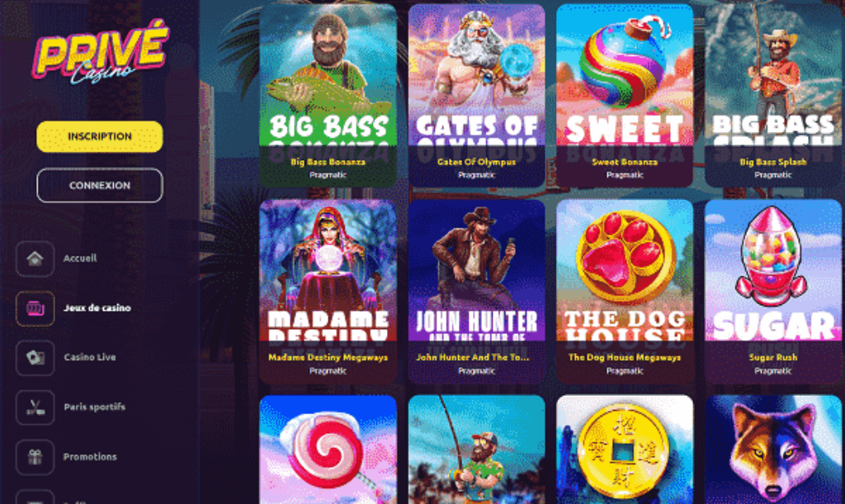Click the CONNEXION button

tap(100, 186)
